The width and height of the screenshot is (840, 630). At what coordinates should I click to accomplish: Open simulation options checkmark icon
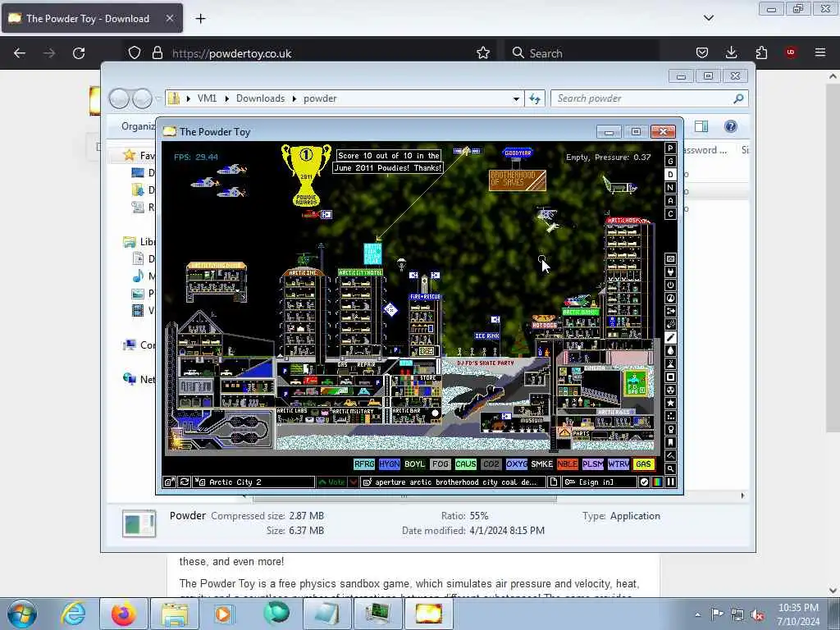[644, 482]
